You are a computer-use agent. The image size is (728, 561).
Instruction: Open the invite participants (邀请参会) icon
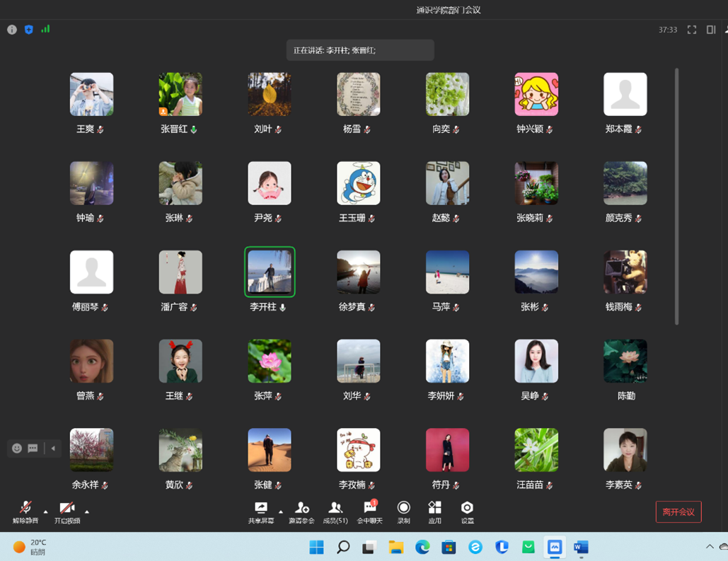coord(301,511)
